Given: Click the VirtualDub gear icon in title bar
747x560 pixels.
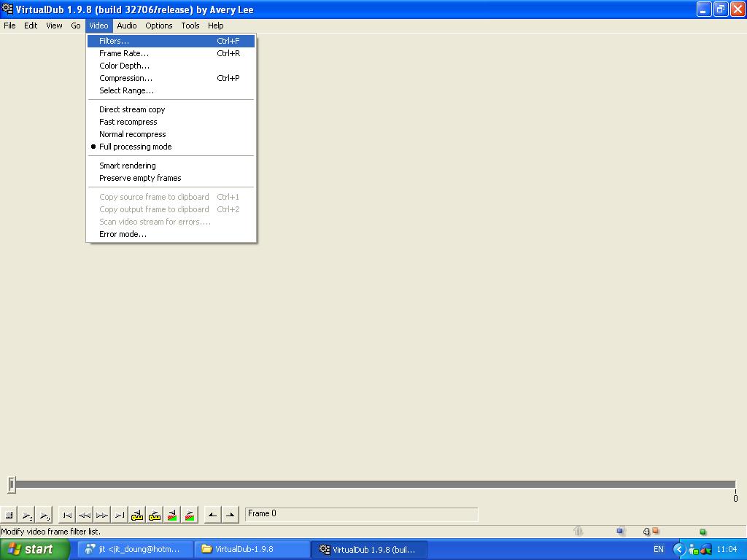Looking at the screenshot, I should coord(7,9).
